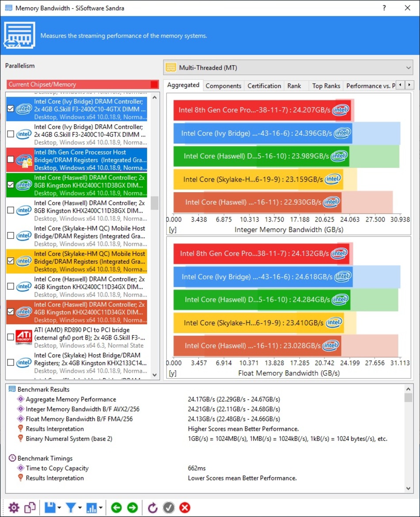Click the ATI Radeon logo in device list
The height and width of the screenshot is (517, 420).
point(24,337)
